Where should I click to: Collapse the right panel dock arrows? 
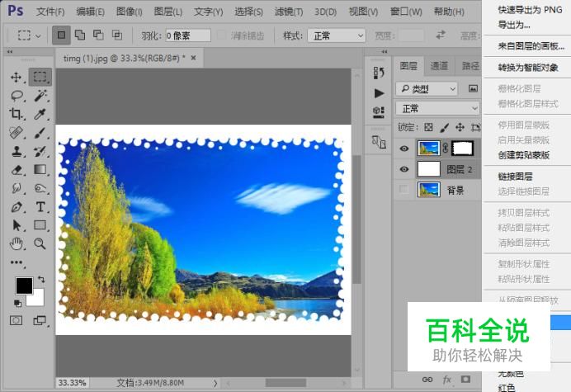(x=385, y=51)
